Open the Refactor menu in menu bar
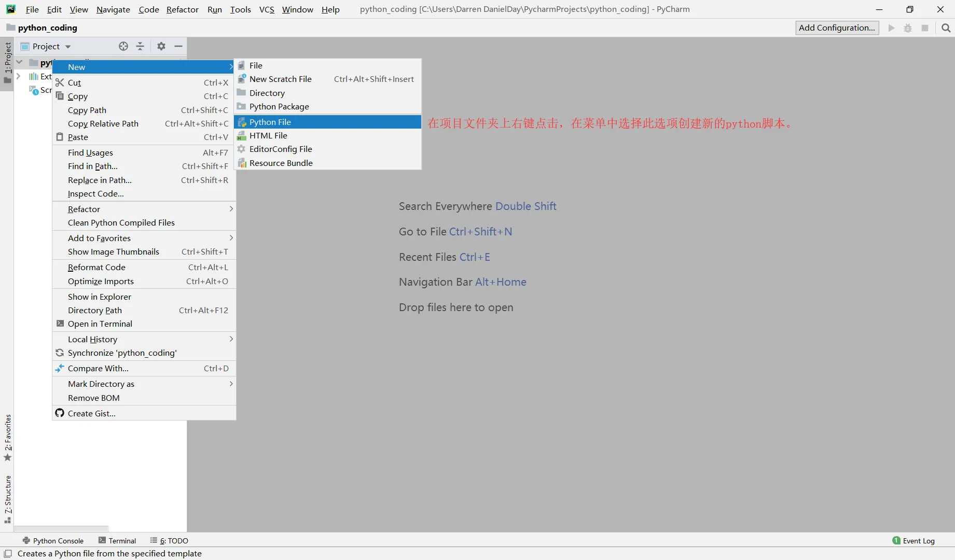Screen dimensions: 955x560 pos(182,9)
